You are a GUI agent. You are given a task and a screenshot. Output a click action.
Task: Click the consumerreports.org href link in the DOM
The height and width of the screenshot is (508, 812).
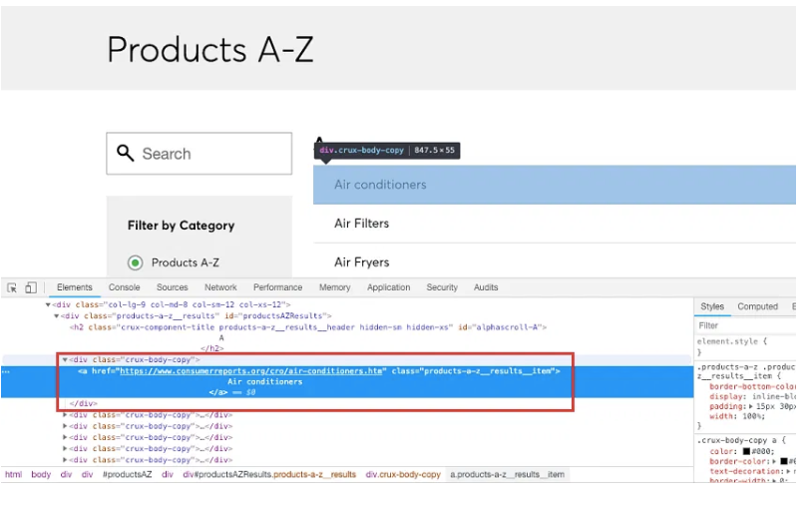[x=250, y=371]
